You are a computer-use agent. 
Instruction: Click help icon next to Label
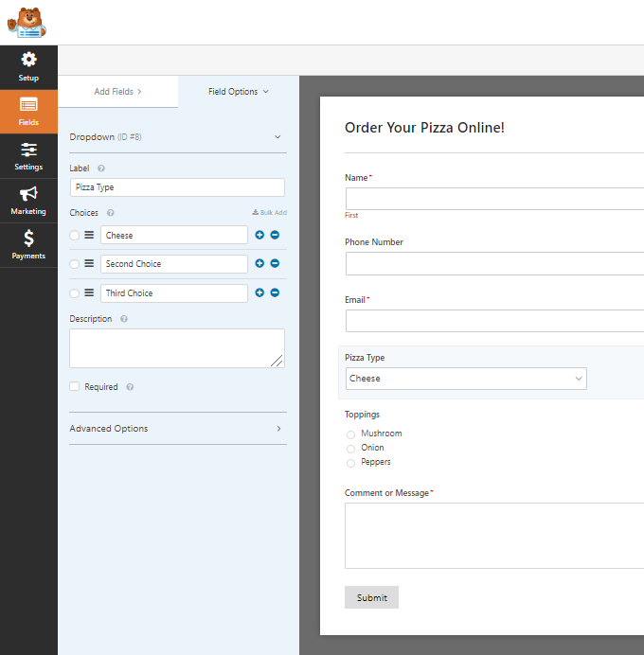(x=101, y=168)
